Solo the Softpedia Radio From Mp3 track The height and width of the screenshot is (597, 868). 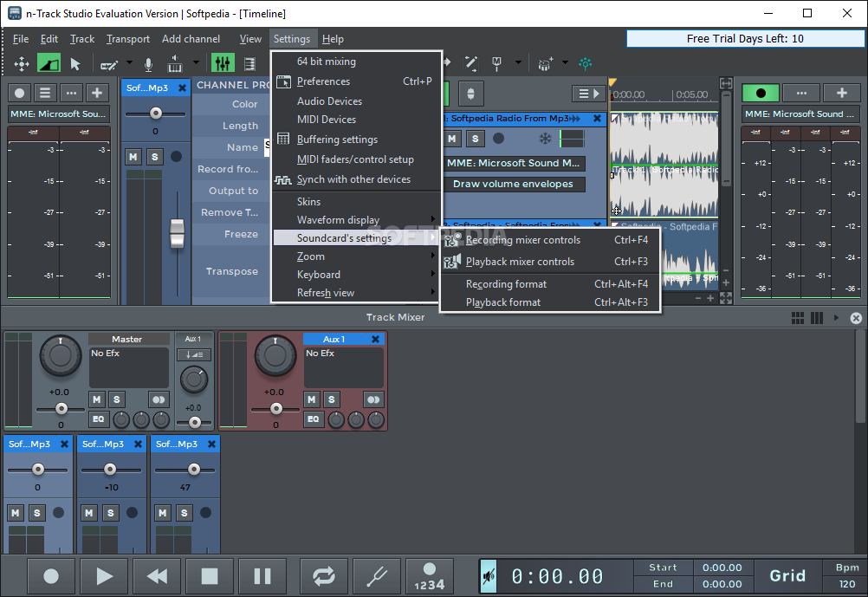point(475,139)
